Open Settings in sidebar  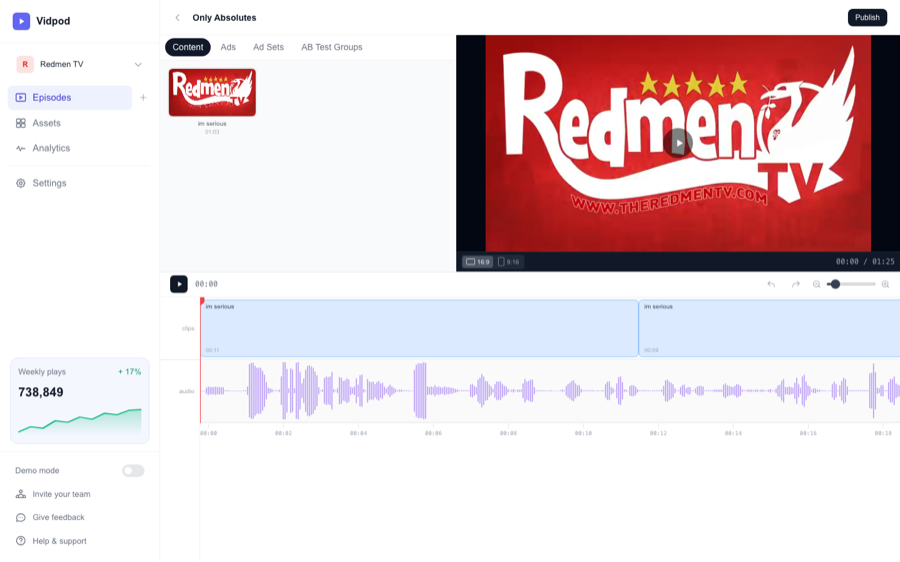point(49,183)
